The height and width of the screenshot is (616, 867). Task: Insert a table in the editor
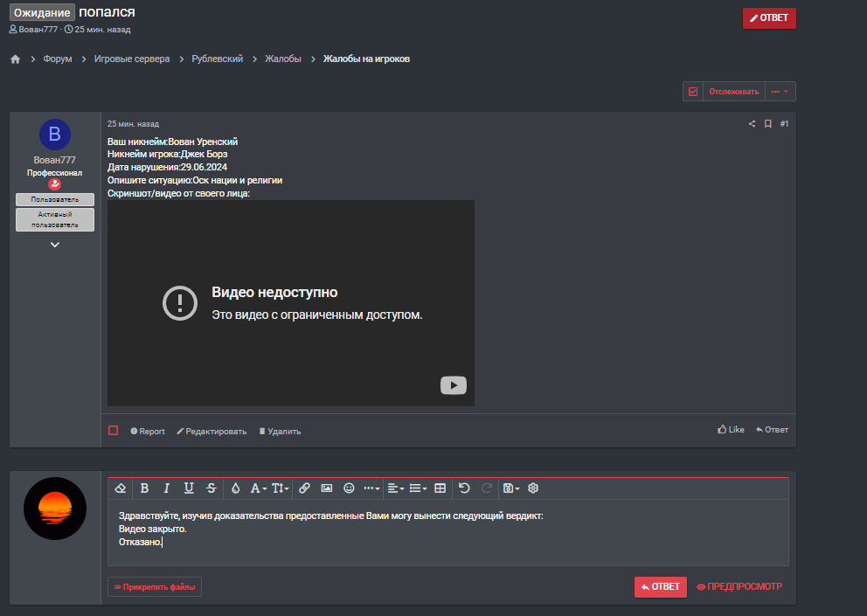tap(440, 488)
